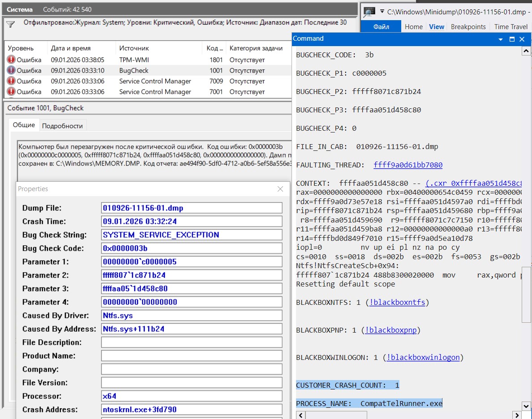Run the !blackboxwinlogon link

[423, 358]
